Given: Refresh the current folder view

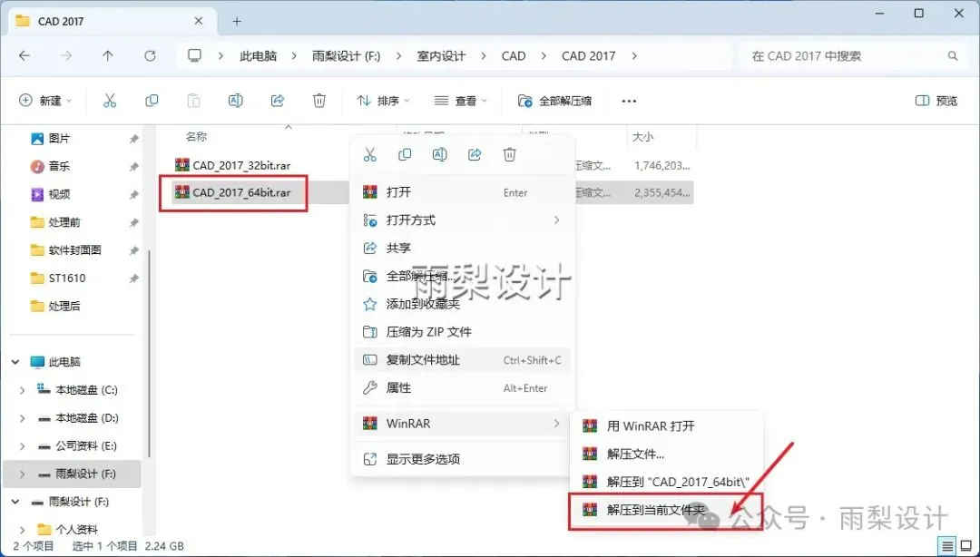Looking at the screenshot, I should [150, 55].
